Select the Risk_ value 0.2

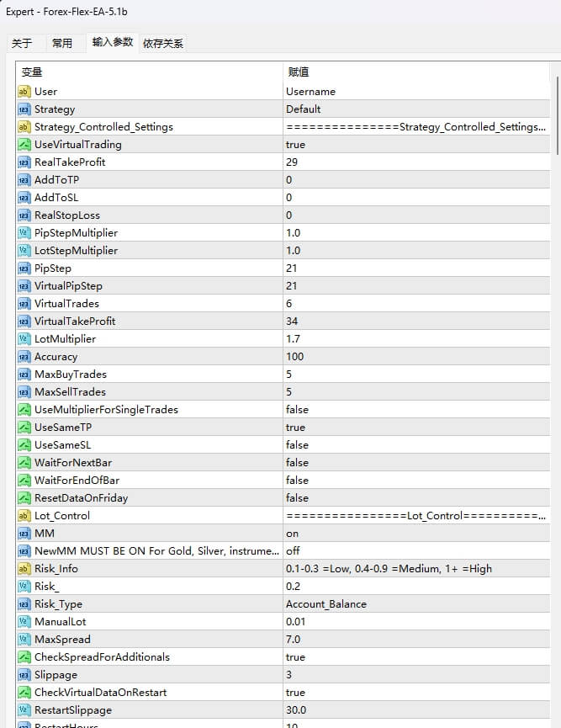[416, 587]
